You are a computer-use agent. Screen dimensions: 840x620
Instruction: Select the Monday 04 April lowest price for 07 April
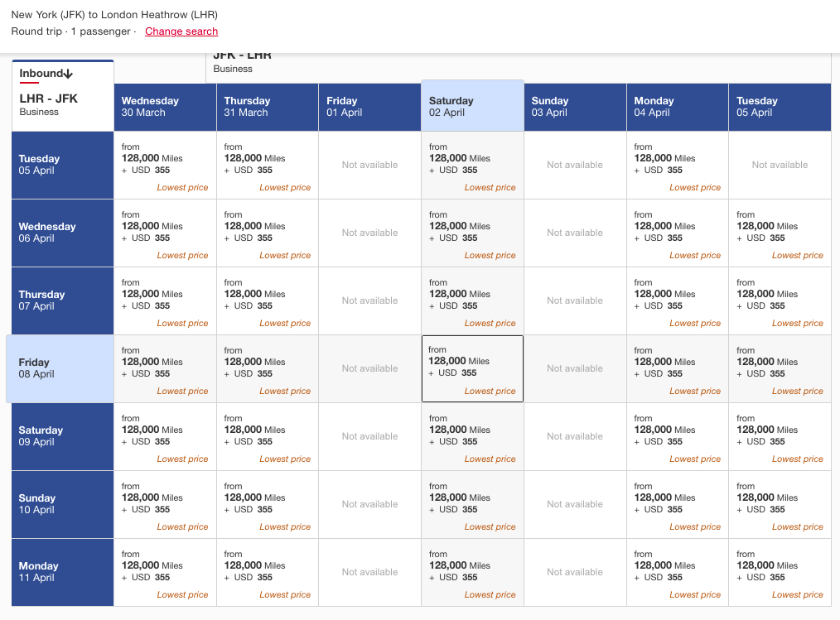(x=677, y=300)
